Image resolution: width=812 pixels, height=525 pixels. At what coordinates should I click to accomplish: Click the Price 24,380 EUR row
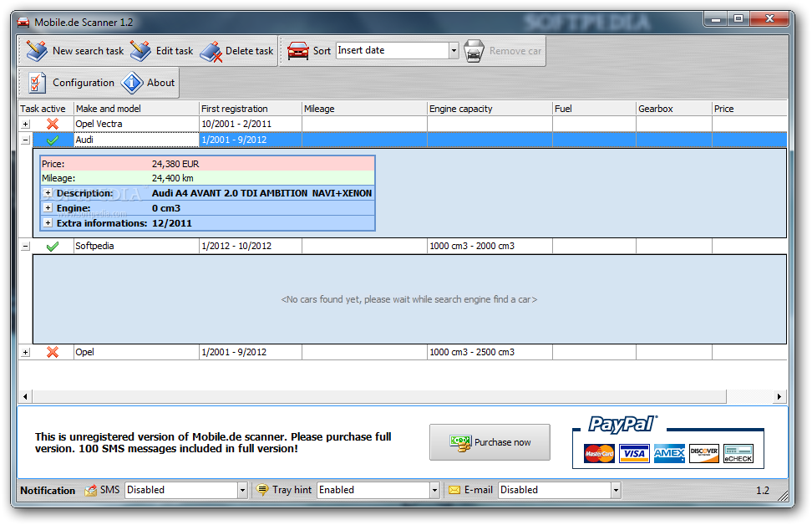click(x=208, y=164)
